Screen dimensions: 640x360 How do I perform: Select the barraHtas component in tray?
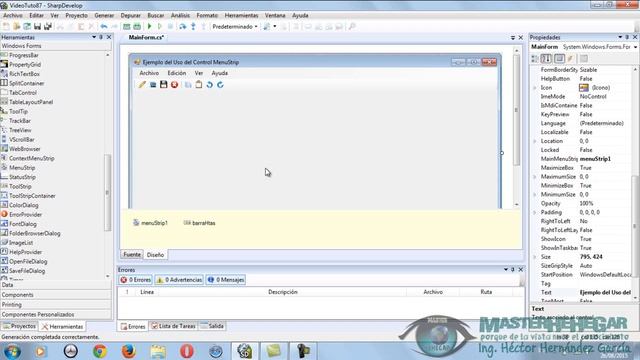tap(199, 223)
